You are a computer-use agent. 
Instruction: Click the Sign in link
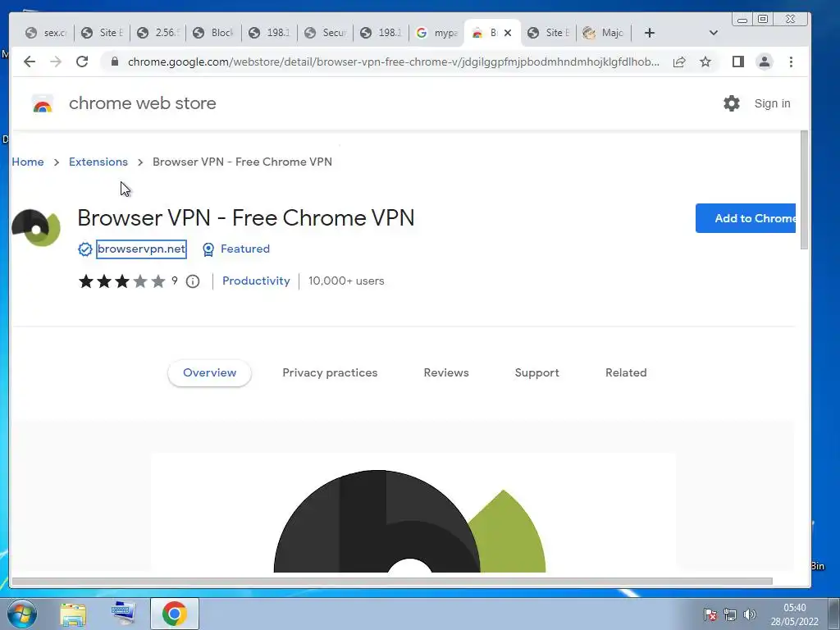tap(772, 103)
